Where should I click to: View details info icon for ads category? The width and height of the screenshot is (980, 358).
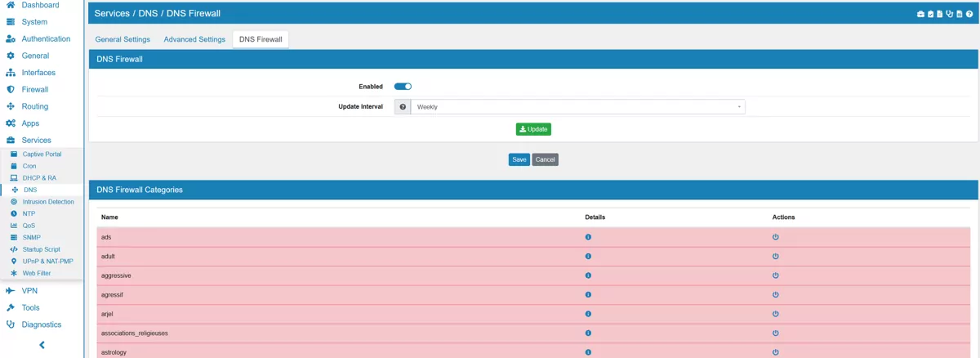tap(588, 237)
